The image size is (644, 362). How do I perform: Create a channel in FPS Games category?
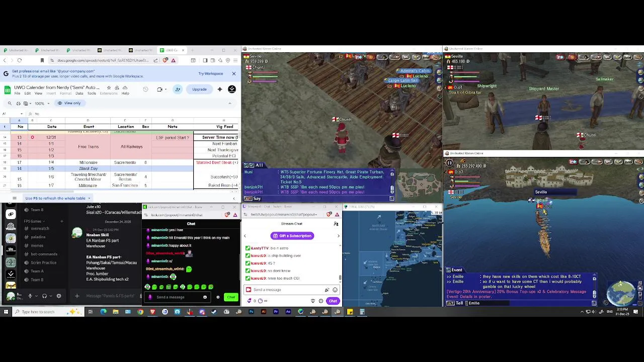(61, 221)
